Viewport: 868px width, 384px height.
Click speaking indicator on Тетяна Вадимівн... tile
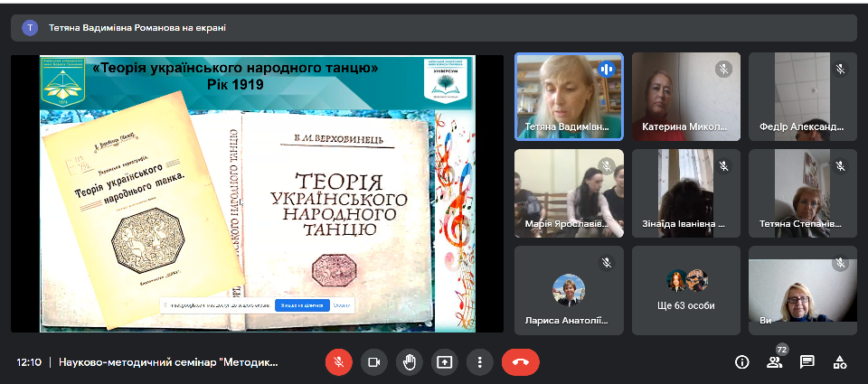[x=606, y=70]
